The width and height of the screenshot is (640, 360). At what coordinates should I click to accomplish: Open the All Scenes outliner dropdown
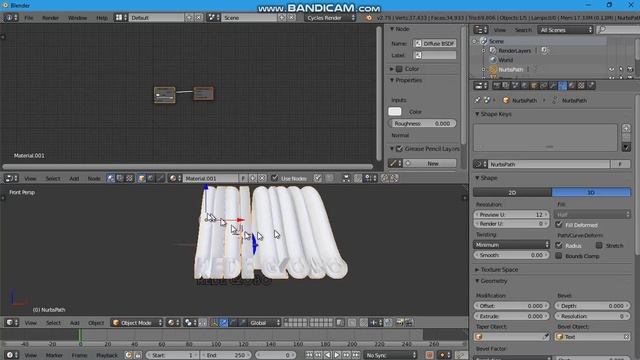point(565,30)
